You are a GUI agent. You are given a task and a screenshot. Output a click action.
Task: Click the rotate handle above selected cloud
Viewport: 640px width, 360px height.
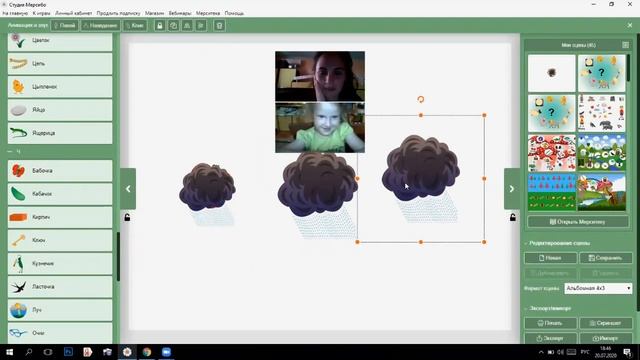[x=421, y=99]
